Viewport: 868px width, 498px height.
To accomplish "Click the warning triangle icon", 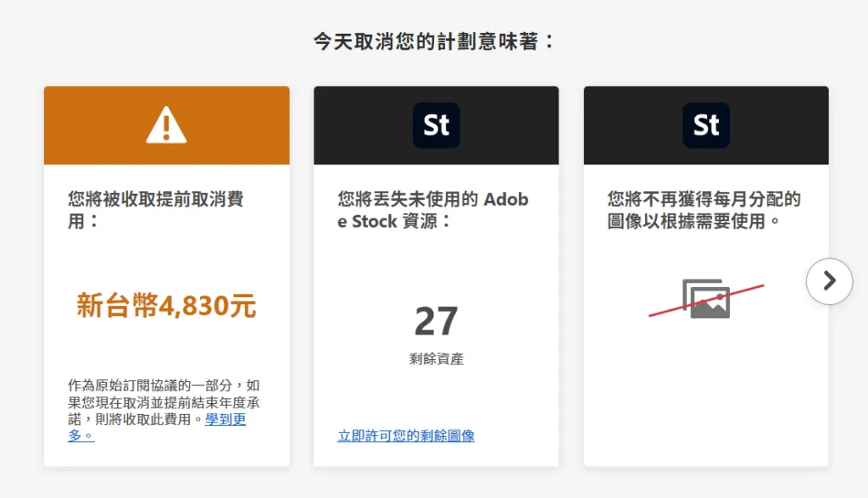I will 166,125.
